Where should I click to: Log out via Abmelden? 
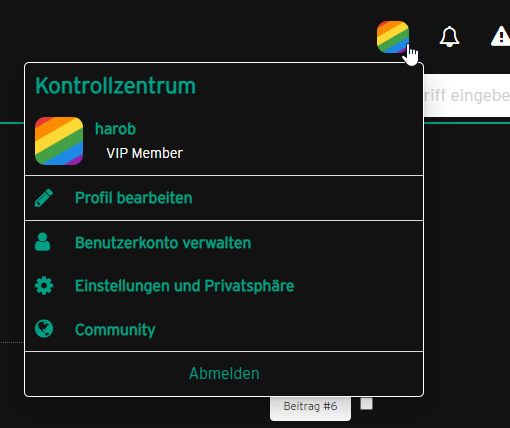pos(224,373)
